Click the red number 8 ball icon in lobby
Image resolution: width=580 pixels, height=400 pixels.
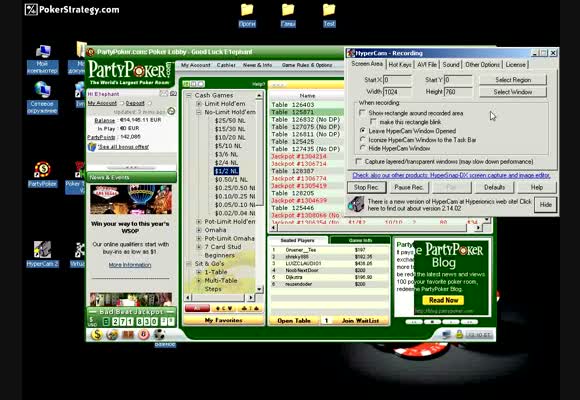(144, 335)
